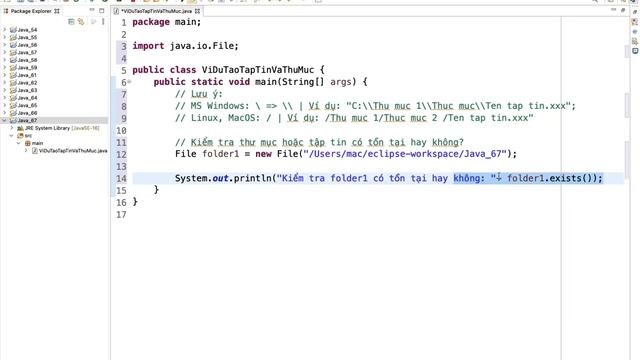
Task: Close the ViDuTaoTapTinVaThuMuc.java editor tab
Action: click(198, 11)
